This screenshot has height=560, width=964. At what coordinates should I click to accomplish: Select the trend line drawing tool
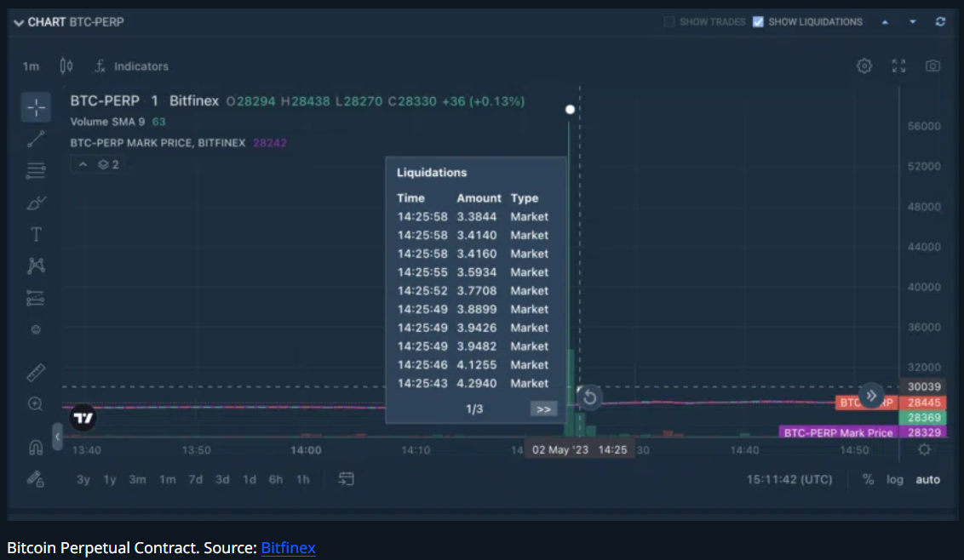[x=37, y=139]
